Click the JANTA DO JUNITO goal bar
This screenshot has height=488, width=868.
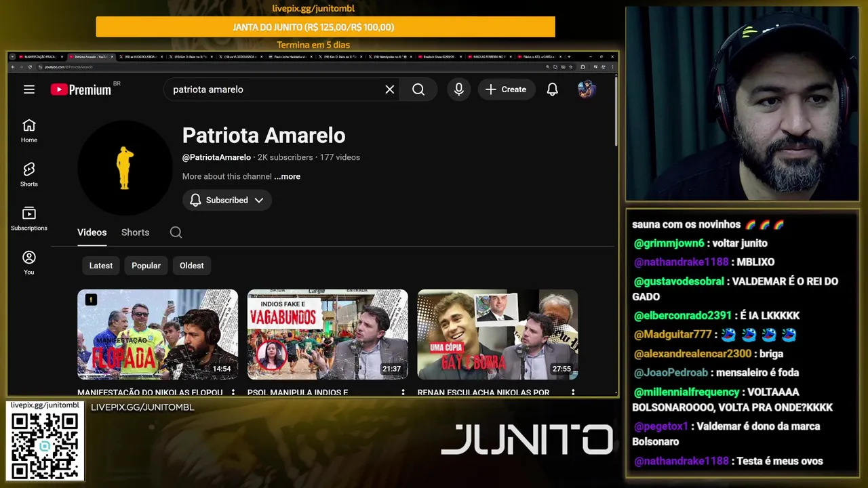click(325, 27)
